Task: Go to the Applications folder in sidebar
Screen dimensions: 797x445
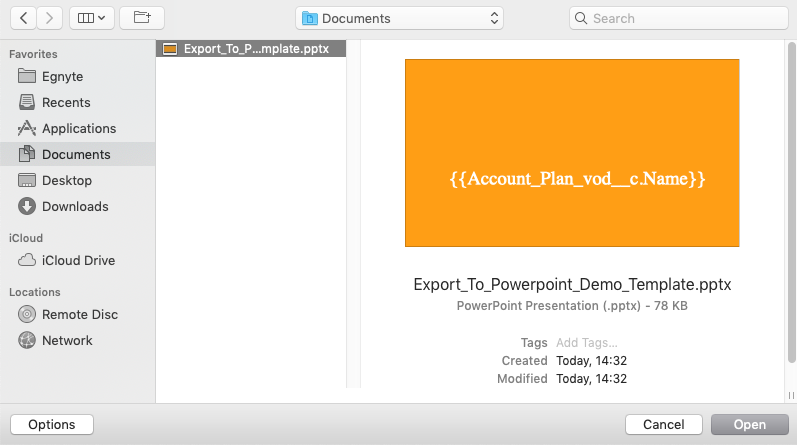Action: pos(78,129)
